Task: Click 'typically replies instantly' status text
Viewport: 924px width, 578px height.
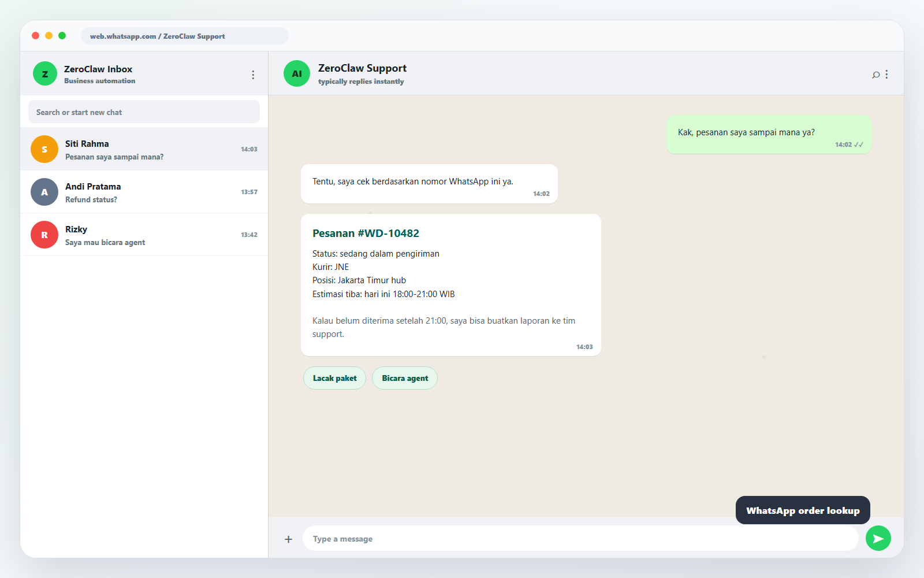Action: coord(361,81)
